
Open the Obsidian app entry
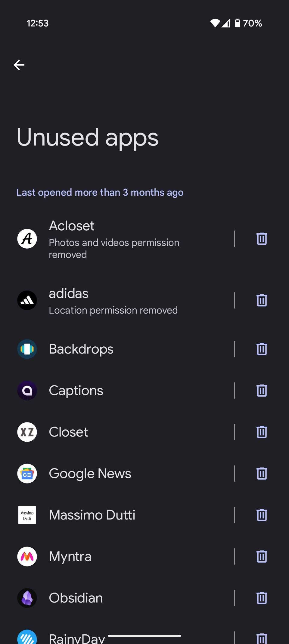coord(114,598)
